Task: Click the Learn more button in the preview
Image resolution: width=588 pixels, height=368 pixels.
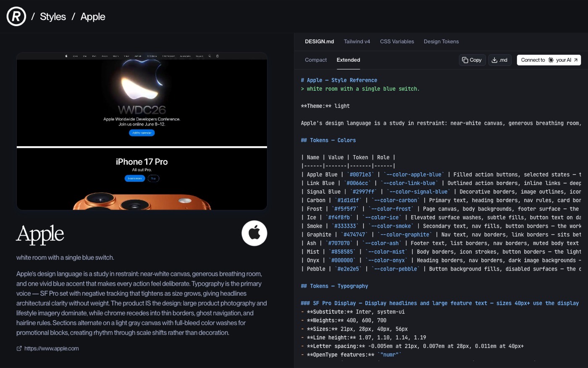Action: coord(135,179)
